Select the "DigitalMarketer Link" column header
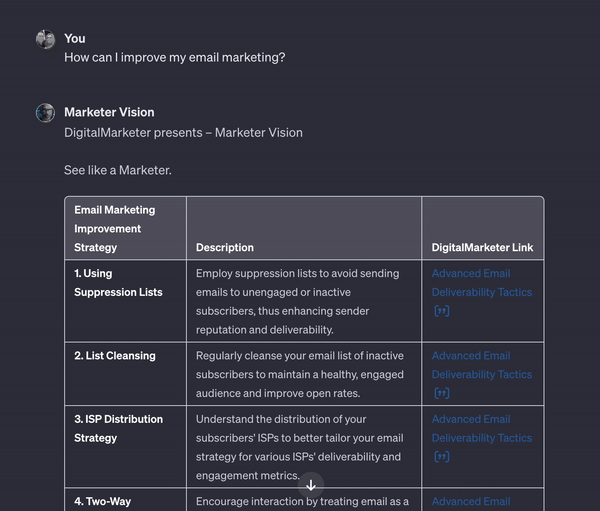Screen dimensions: 600x511 (x=482, y=247)
